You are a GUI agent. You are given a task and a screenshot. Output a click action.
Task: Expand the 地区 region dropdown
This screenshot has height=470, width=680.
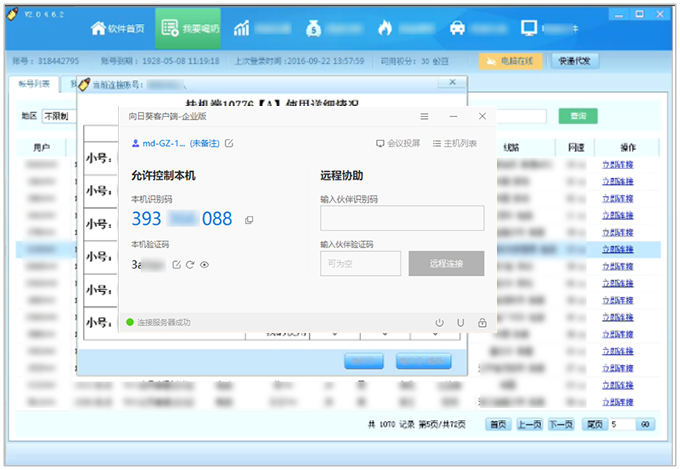click(56, 116)
